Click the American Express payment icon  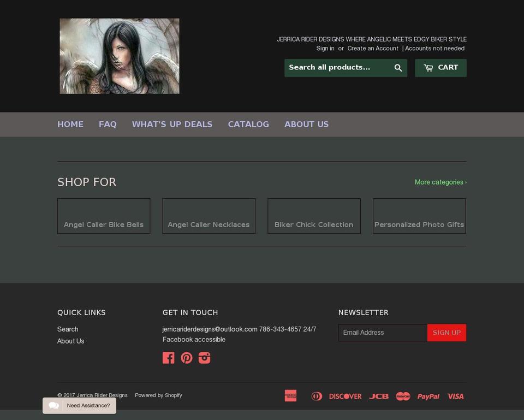(290, 395)
